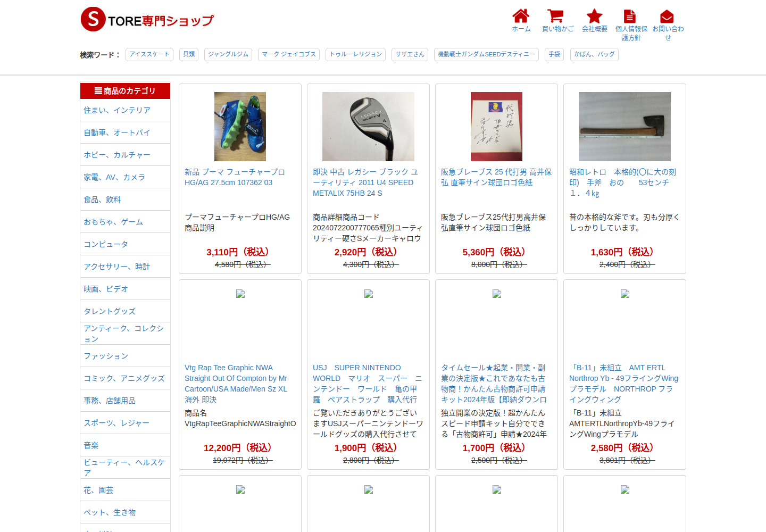Select the ジャングルジム search keyword tag
Screen dimensions: 766x532
tap(228, 54)
